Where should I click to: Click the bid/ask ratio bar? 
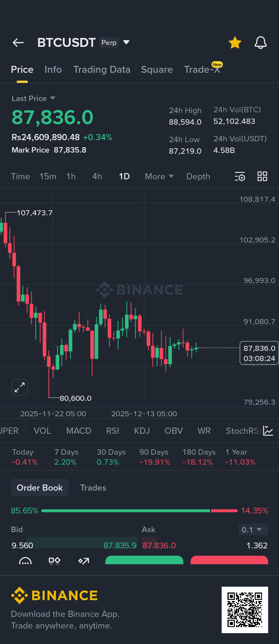pos(139,511)
